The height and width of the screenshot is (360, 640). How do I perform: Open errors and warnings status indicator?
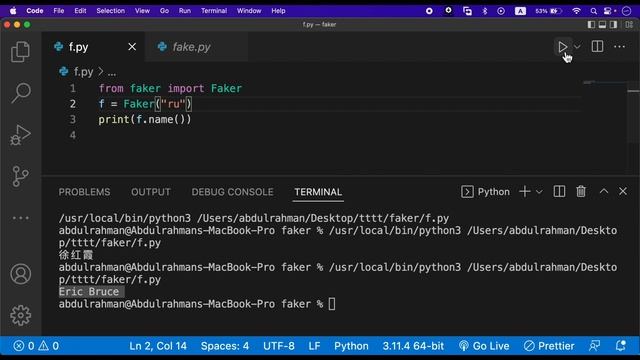click(x=36, y=346)
